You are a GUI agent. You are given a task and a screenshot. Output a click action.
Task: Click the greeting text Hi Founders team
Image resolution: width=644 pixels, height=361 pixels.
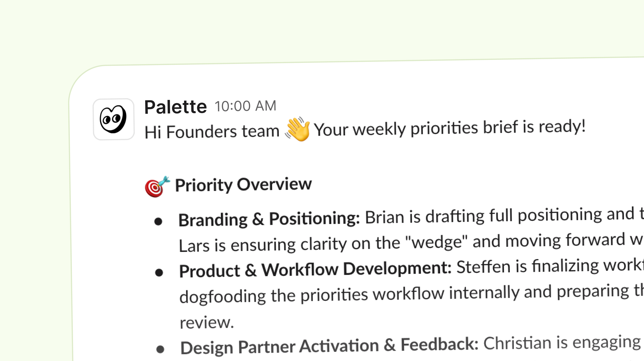coord(212,132)
